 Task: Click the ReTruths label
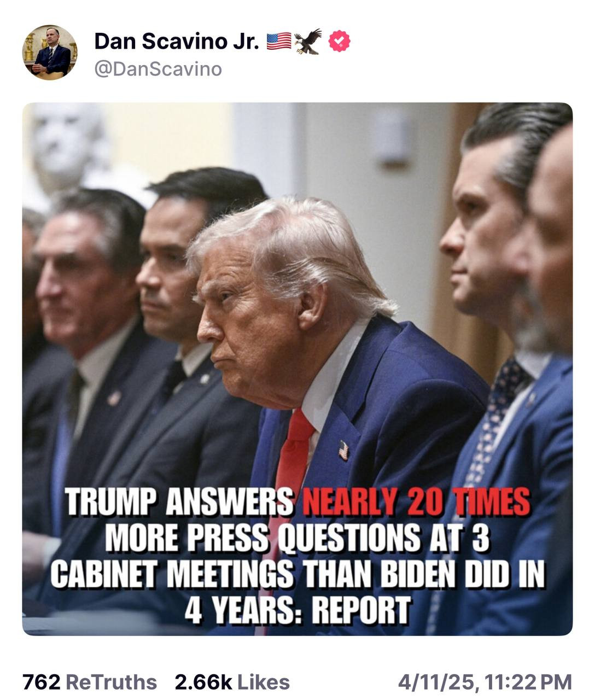(111, 682)
